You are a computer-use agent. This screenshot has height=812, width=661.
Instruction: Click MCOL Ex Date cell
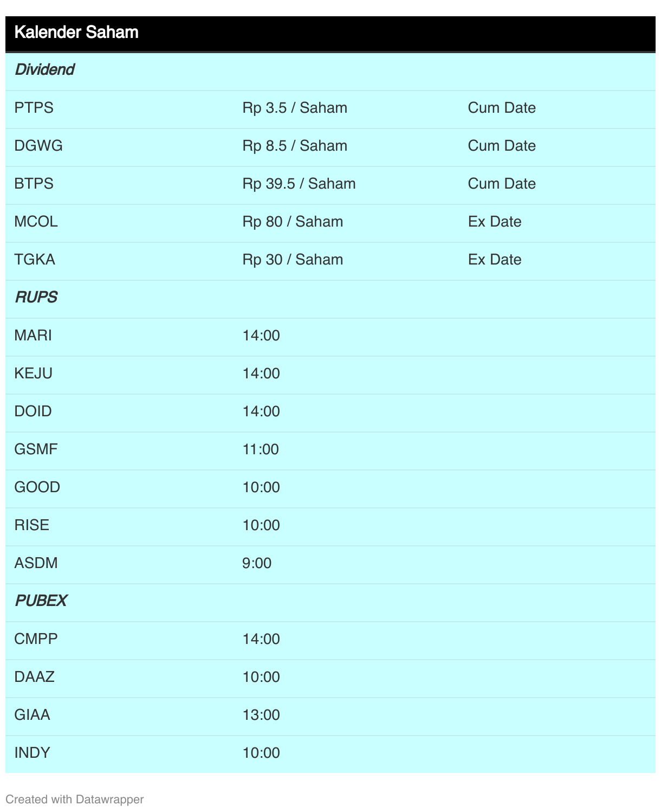495,222
